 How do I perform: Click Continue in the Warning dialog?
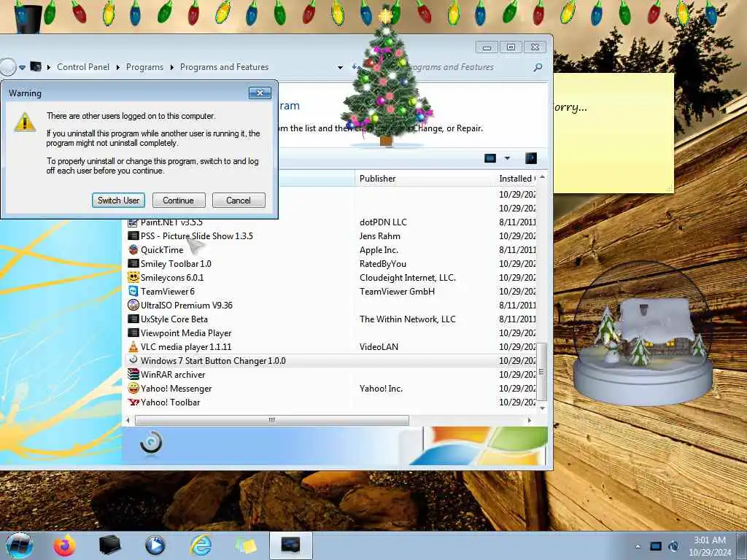click(179, 201)
